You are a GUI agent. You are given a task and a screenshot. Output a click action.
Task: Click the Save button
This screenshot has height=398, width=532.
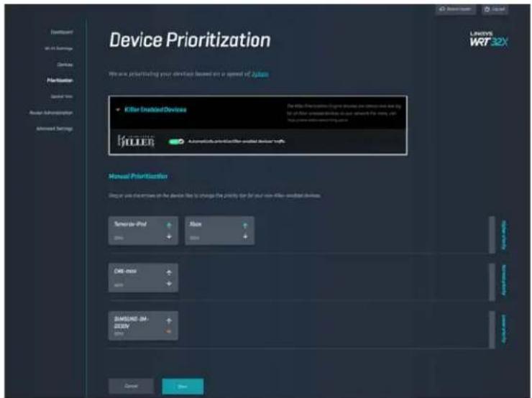point(183,387)
